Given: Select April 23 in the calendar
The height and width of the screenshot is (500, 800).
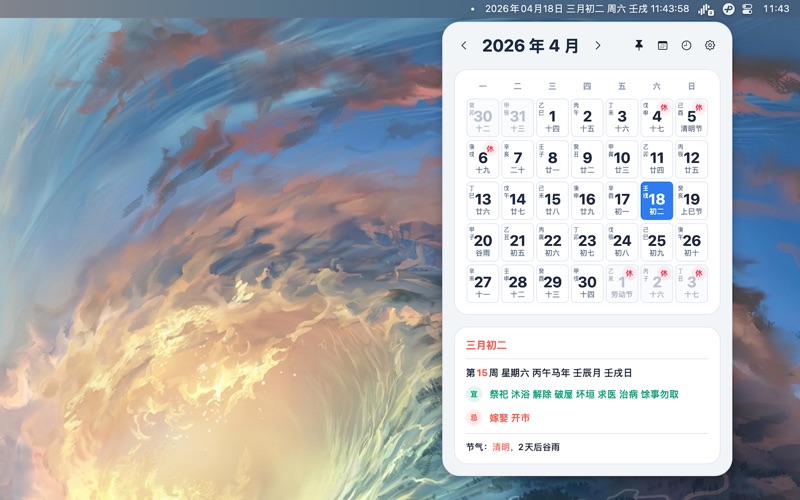Looking at the screenshot, I should pyautogui.click(x=587, y=242).
